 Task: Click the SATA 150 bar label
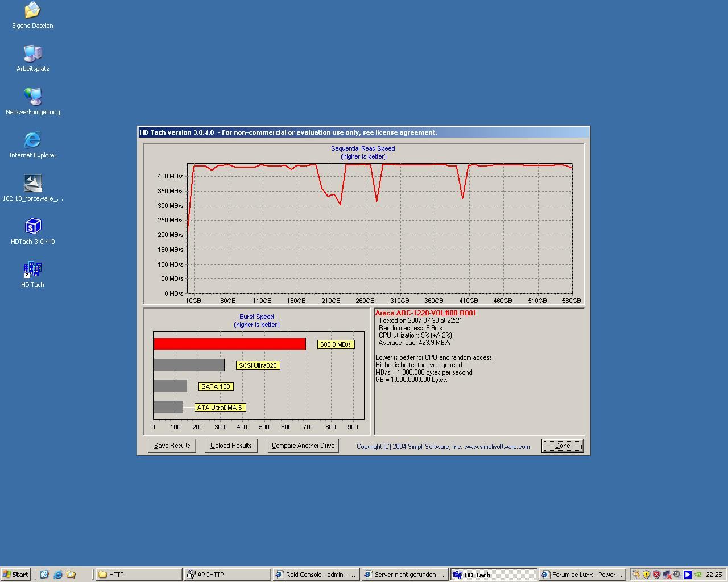coord(216,386)
